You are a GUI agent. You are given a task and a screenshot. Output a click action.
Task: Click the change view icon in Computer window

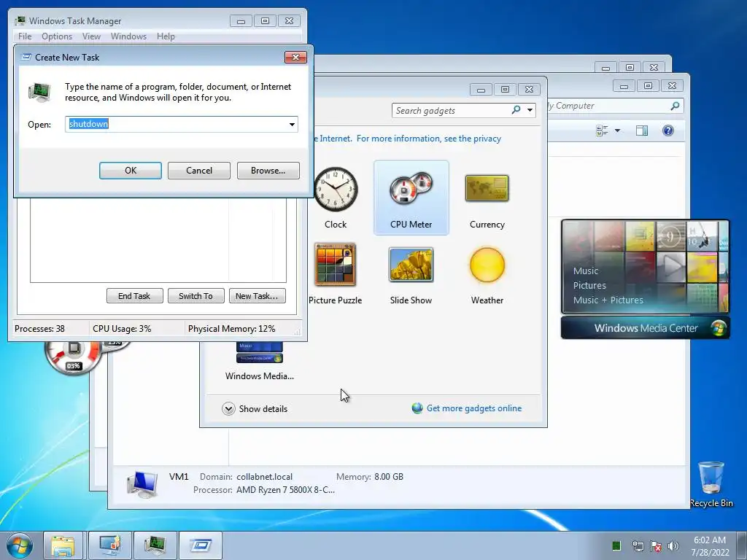click(602, 131)
